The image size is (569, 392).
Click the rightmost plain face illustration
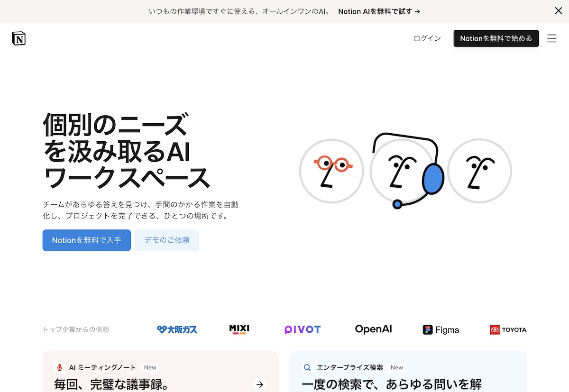[x=479, y=171]
